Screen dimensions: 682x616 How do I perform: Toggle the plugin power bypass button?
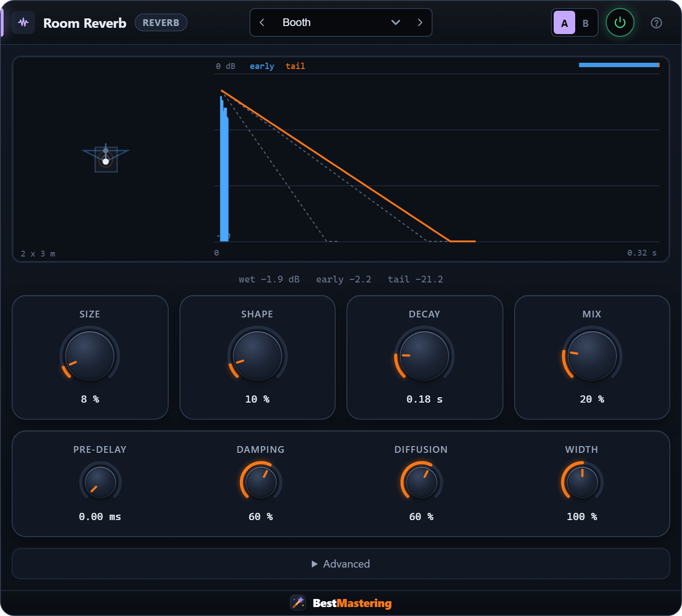[620, 22]
